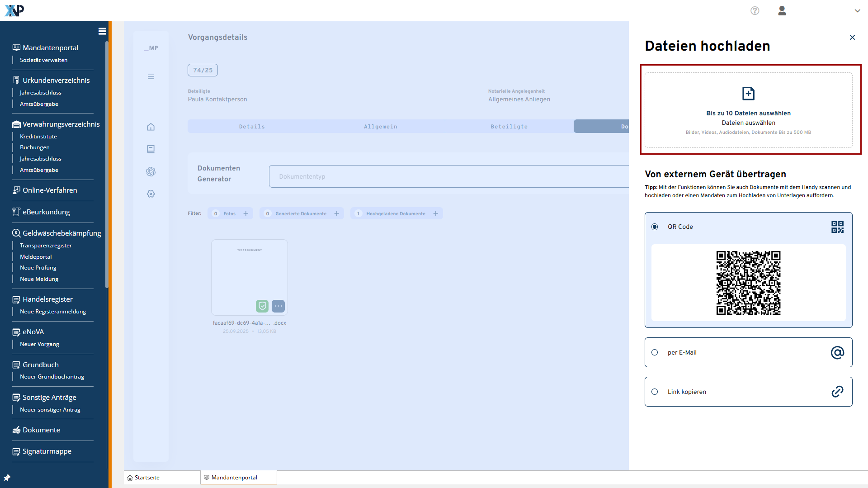
Task: Switch to the Details tab
Action: [x=252, y=127]
